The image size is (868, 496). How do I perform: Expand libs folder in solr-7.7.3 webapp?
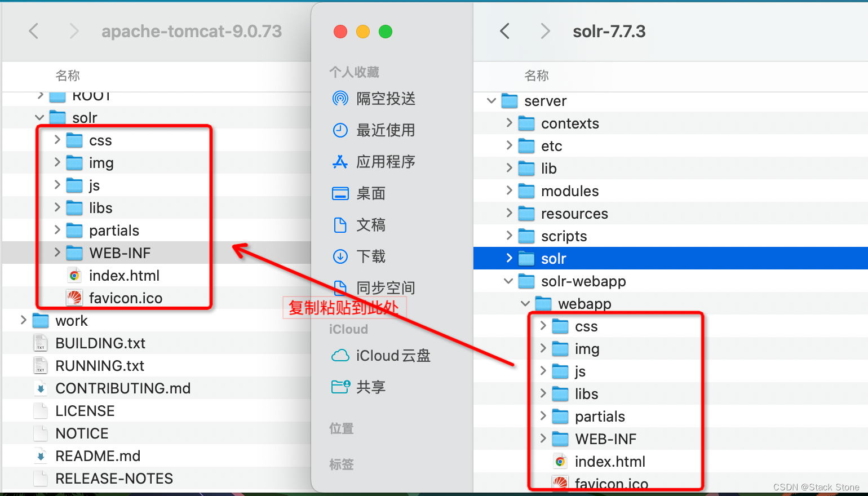[543, 393]
